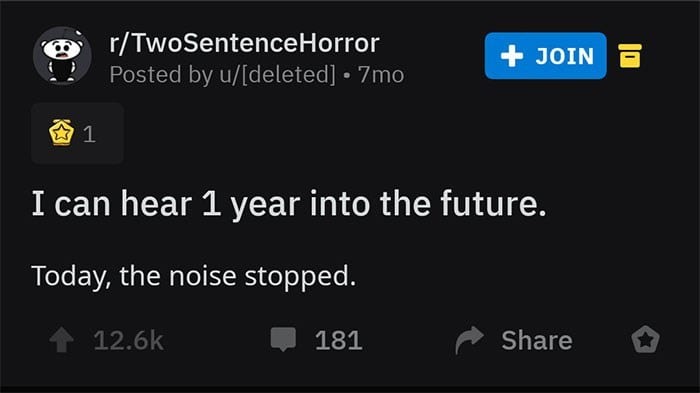700x393 pixels.
Task: Give an award using the star icon
Action: coord(646,340)
